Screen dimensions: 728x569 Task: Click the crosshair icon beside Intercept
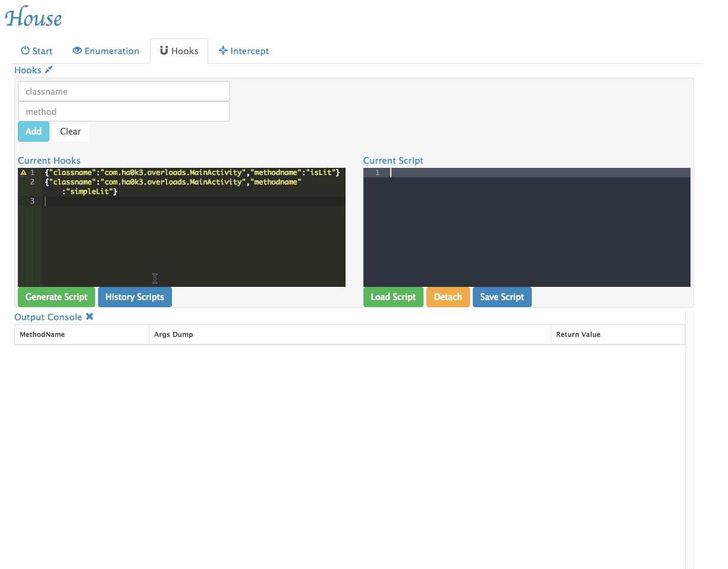224,51
